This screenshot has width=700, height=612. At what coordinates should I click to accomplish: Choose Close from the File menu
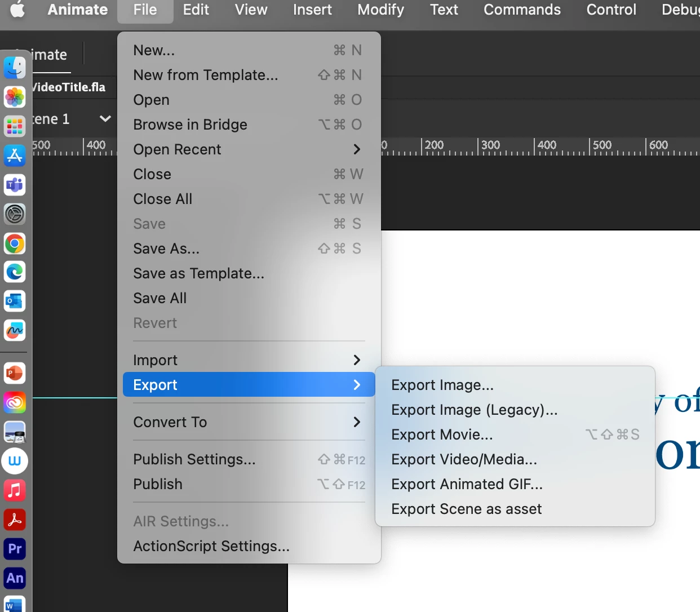249,174
